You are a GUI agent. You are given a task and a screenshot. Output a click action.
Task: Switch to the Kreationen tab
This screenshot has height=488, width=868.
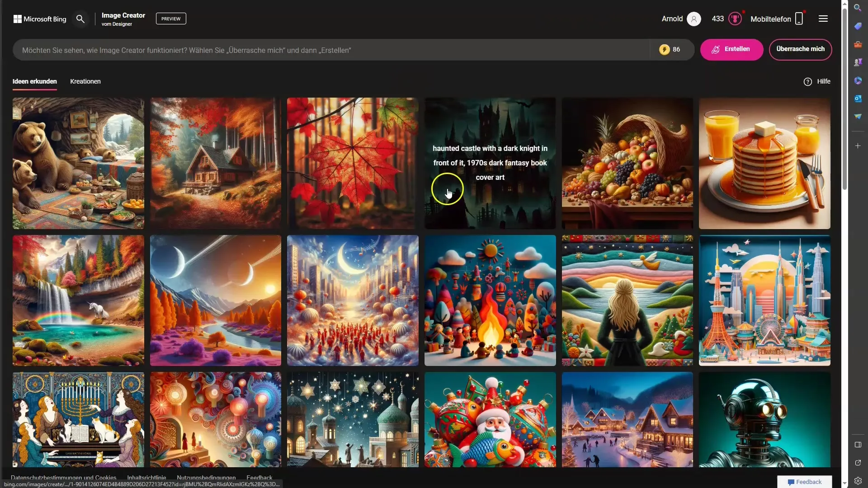[85, 81]
